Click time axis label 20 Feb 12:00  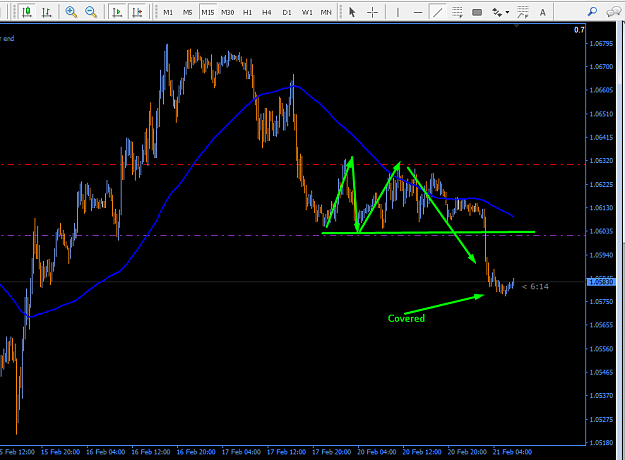[x=422, y=452]
